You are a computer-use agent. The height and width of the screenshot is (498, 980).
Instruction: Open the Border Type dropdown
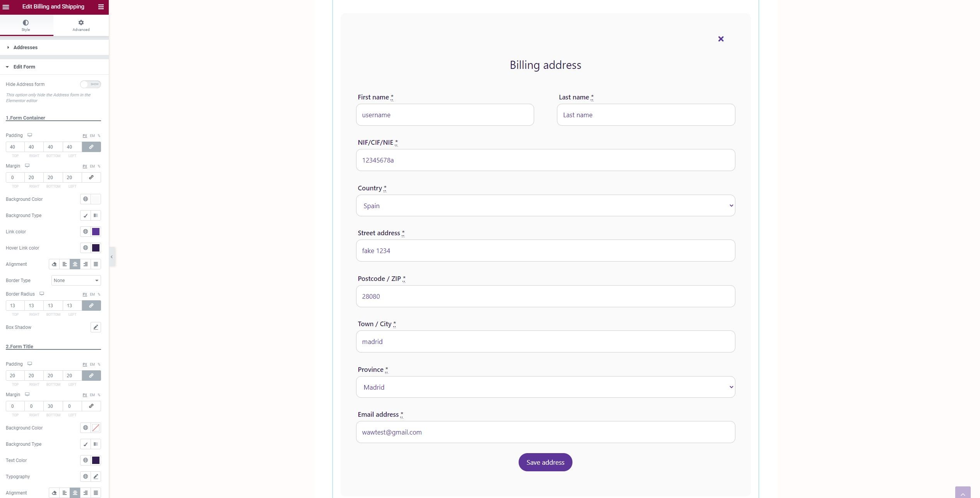coord(76,281)
